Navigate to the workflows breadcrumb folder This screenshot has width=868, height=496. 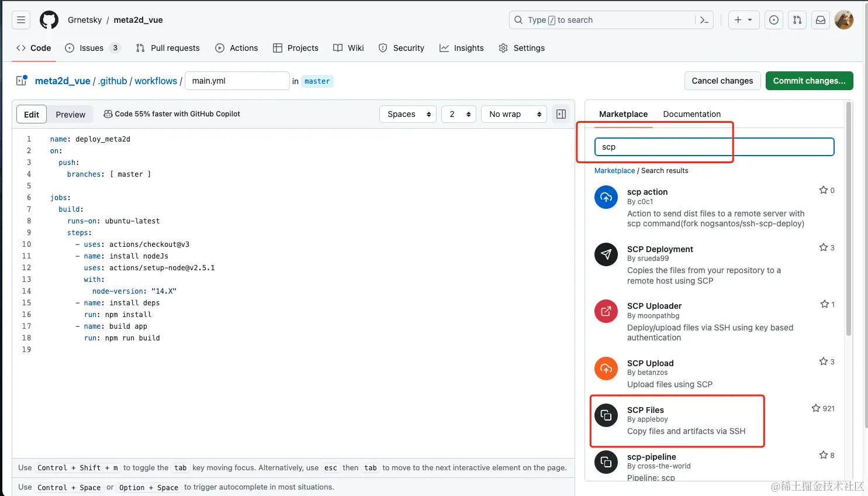tap(156, 81)
